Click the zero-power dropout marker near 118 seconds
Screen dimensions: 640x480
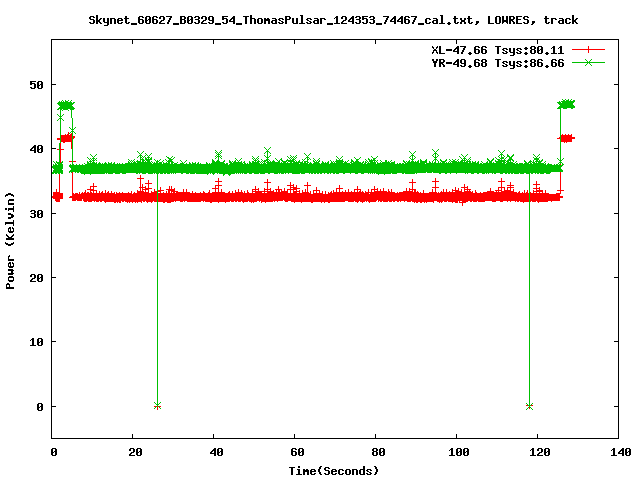(x=529, y=406)
